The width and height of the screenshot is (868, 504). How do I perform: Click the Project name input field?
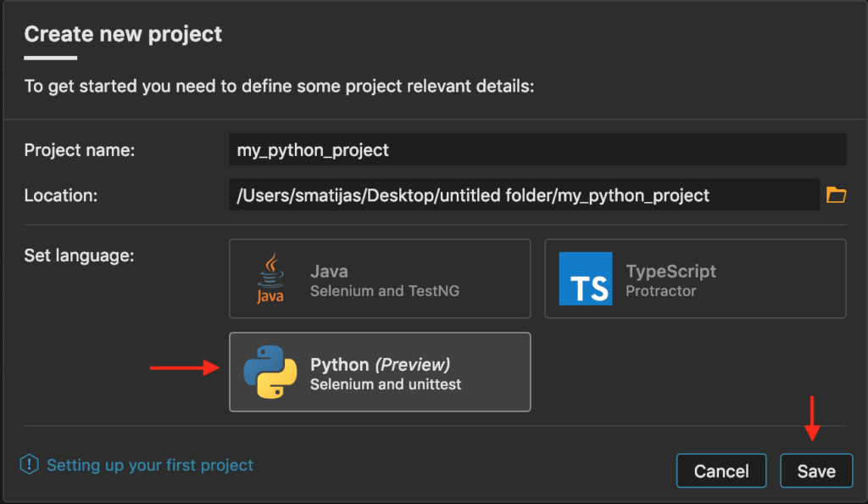pos(537,149)
